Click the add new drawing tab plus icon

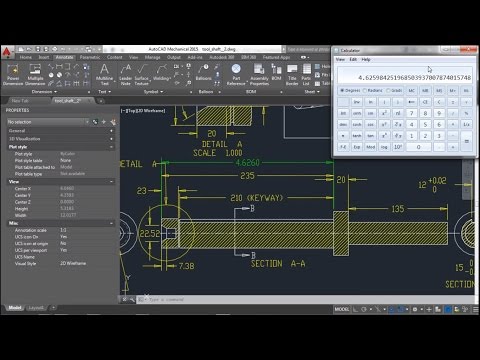[x=101, y=101]
